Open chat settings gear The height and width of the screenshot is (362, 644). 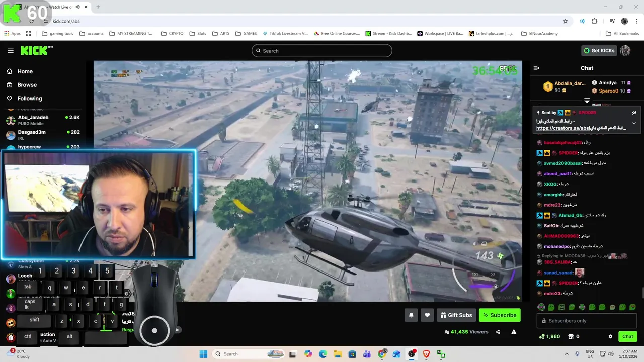[x=610, y=336]
